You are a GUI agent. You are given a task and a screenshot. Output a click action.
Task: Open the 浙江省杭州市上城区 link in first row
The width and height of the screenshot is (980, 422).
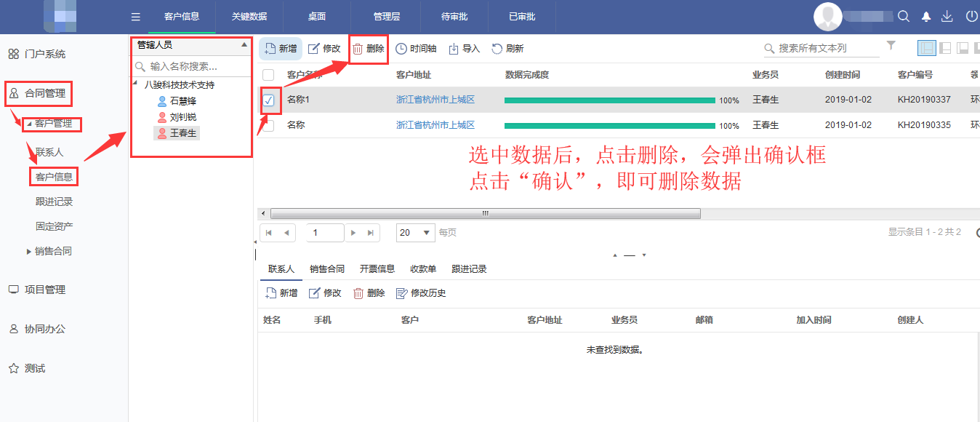click(435, 100)
